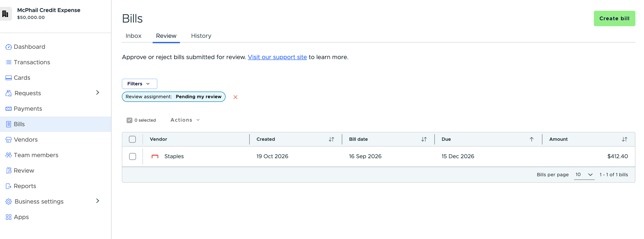This screenshot has height=239, width=644.
Task: Open the Visit our support site link
Action: click(277, 57)
